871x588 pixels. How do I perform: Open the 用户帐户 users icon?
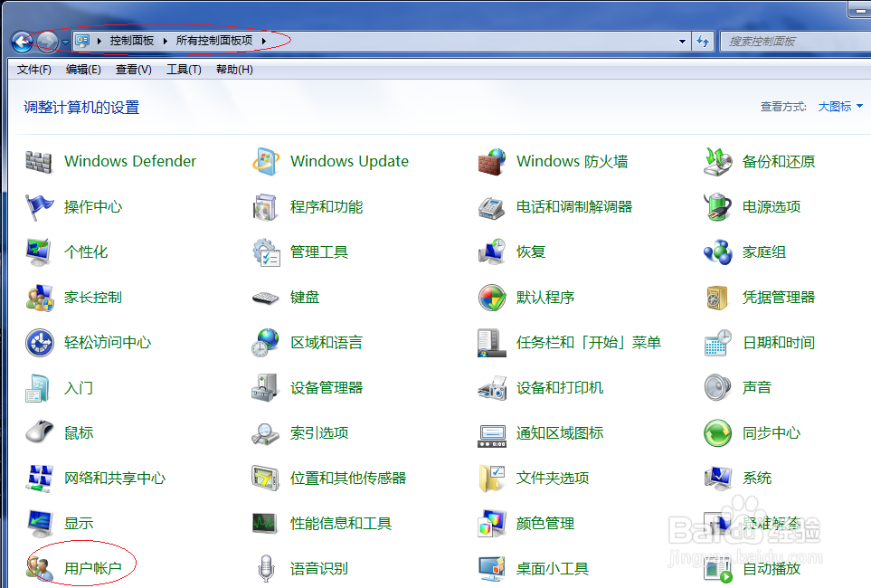39,568
